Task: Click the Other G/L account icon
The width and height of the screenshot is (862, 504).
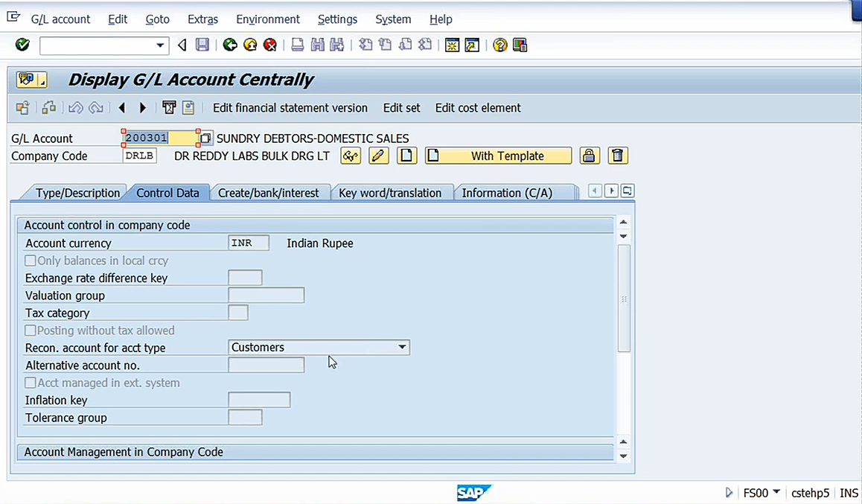Action: coord(22,108)
